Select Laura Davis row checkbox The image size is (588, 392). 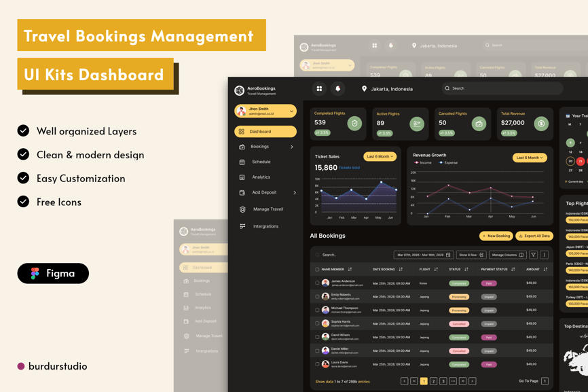317,364
